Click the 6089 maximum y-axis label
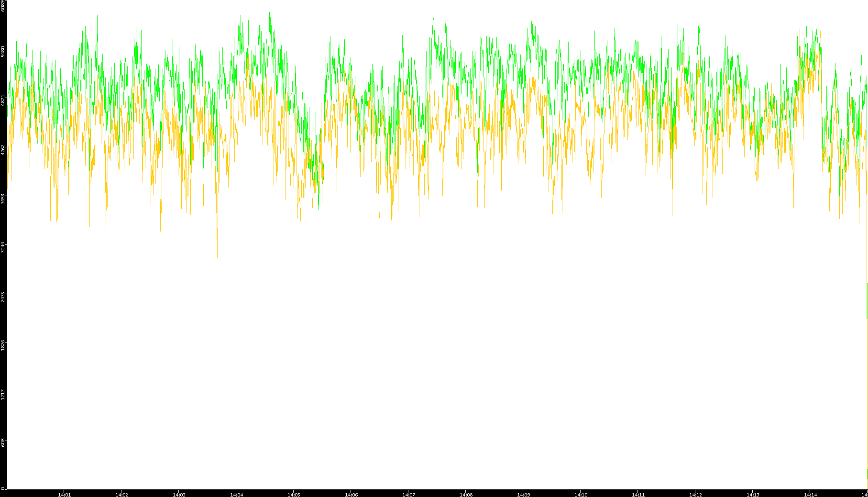This screenshot has height=497, width=868. tap(3, 6)
